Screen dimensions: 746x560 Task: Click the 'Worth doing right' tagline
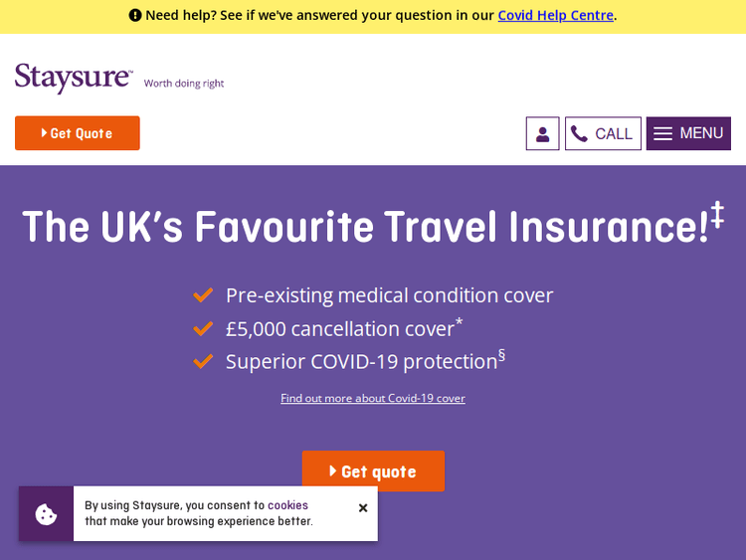[184, 84]
